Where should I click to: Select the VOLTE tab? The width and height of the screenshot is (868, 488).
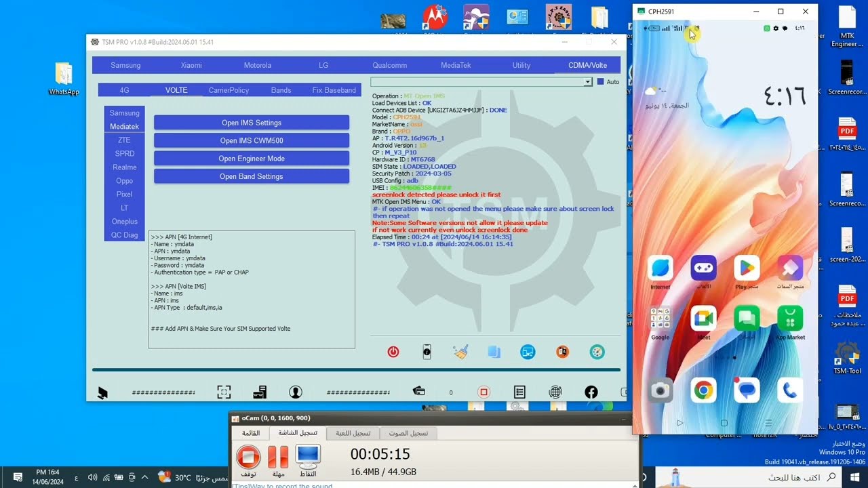176,89
